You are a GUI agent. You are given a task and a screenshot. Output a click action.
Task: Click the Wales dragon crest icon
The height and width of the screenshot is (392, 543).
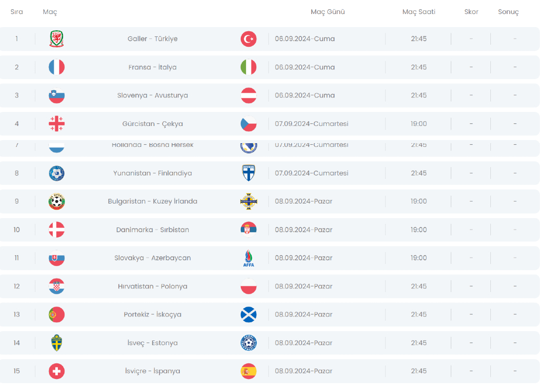click(x=56, y=39)
